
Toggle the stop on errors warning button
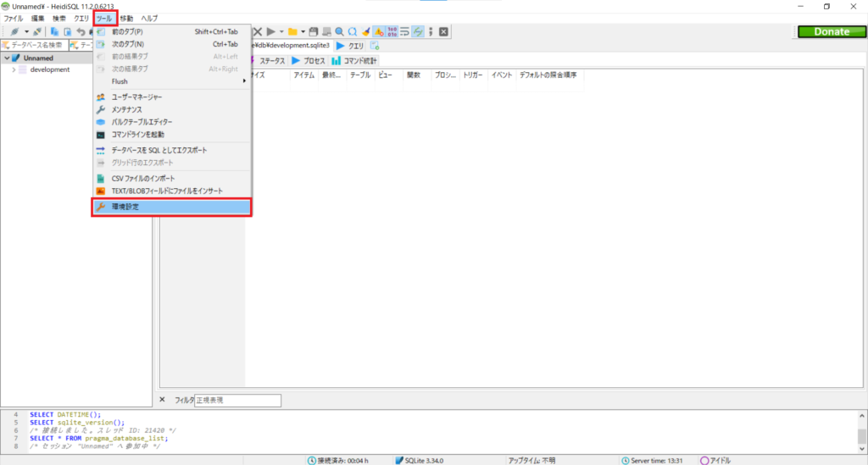(x=379, y=31)
